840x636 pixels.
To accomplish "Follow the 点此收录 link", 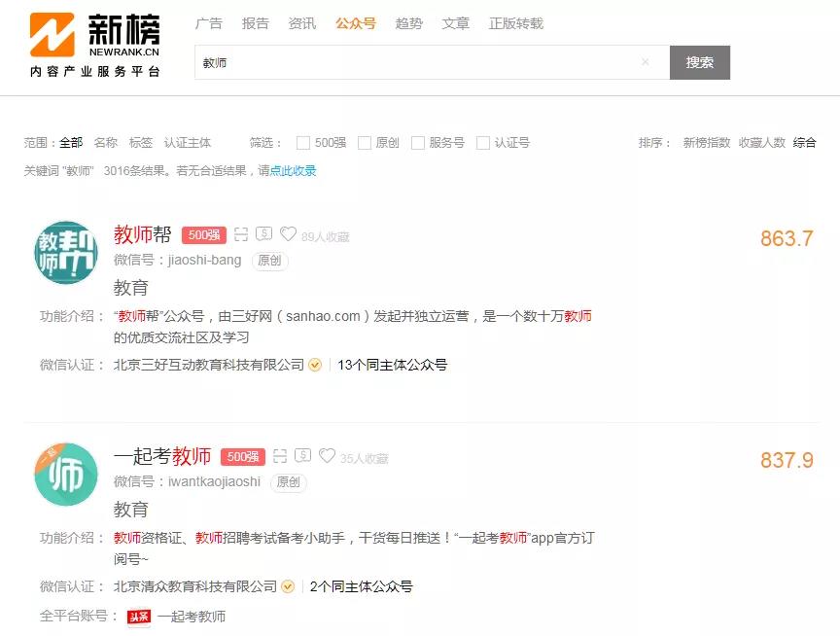I will (293, 171).
